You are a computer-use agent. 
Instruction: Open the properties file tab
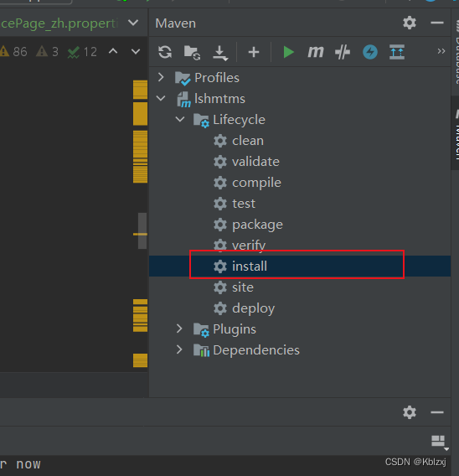pyautogui.click(x=59, y=23)
